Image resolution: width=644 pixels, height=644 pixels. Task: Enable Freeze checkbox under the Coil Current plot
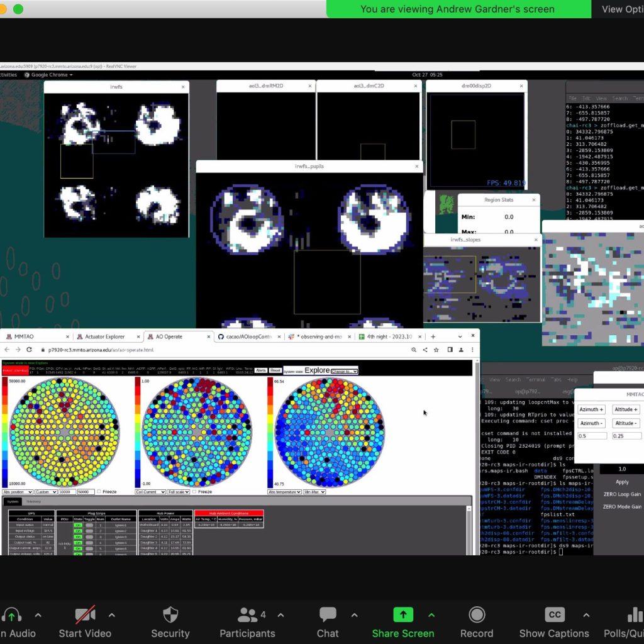[195, 492]
